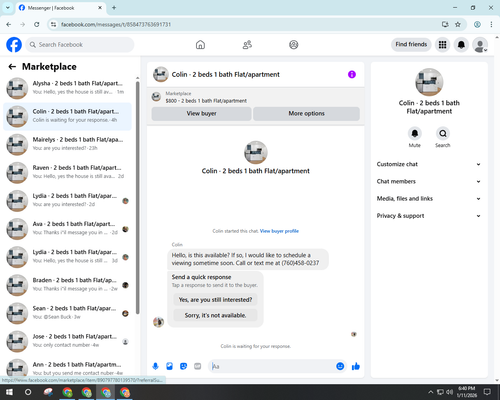The width and height of the screenshot is (500, 400).
Task: Mute this conversation with bell icon
Action: tap(415, 134)
